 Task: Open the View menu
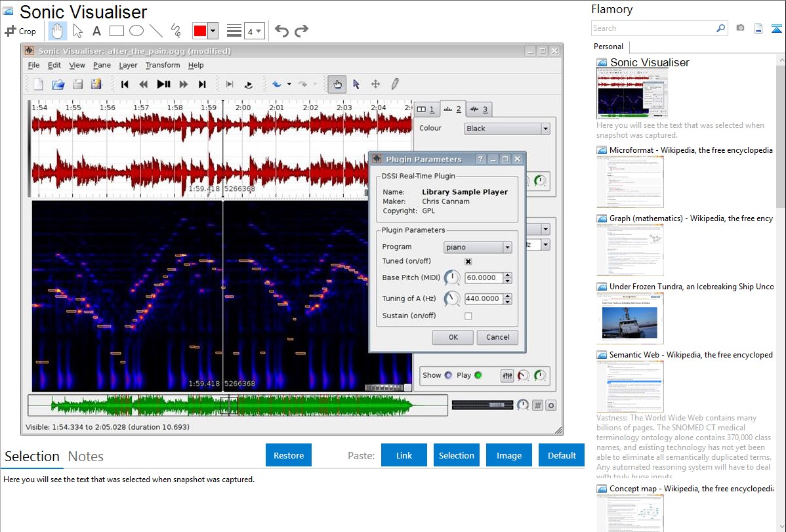pos(77,65)
